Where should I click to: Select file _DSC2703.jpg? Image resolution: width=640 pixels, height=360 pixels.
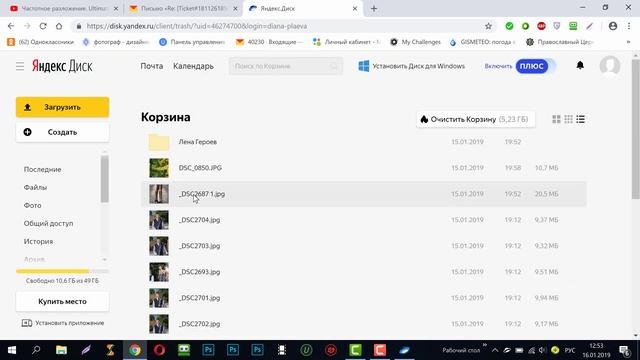coord(364,246)
